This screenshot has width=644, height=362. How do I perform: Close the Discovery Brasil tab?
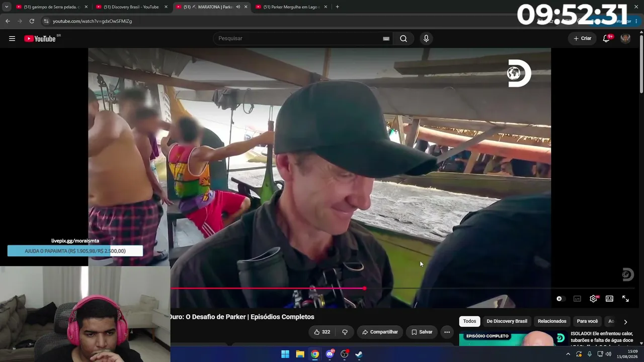(166, 7)
